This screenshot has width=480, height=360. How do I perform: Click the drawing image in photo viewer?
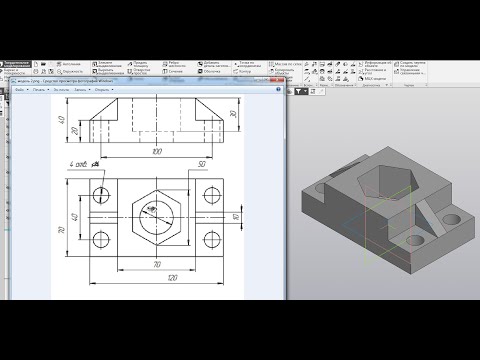click(147, 197)
